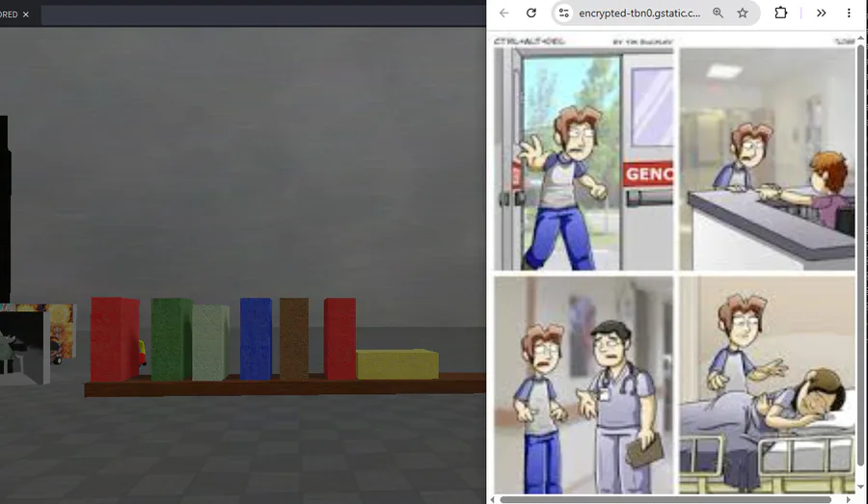This screenshot has width=868, height=504.
Task: Select the dark green block on the shelf
Action: point(172,339)
